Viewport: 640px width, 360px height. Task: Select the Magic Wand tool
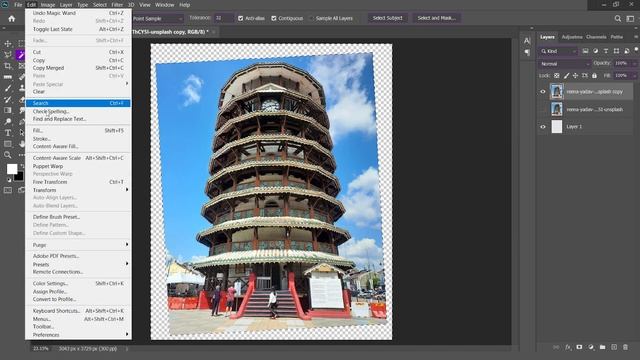20,54
